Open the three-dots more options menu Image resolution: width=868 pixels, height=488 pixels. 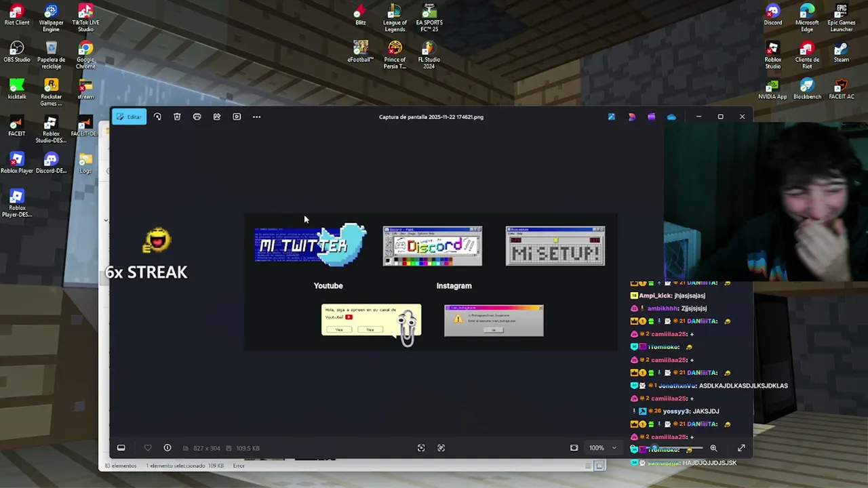tap(256, 117)
